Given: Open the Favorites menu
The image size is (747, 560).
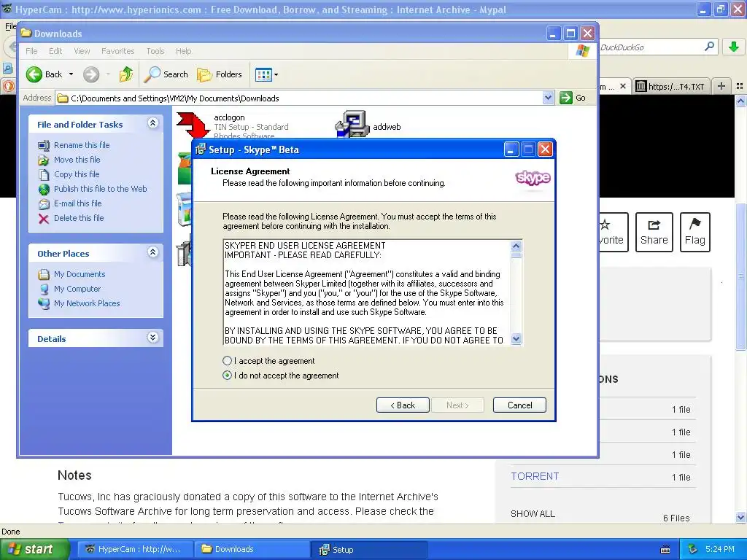Looking at the screenshot, I should 117,51.
